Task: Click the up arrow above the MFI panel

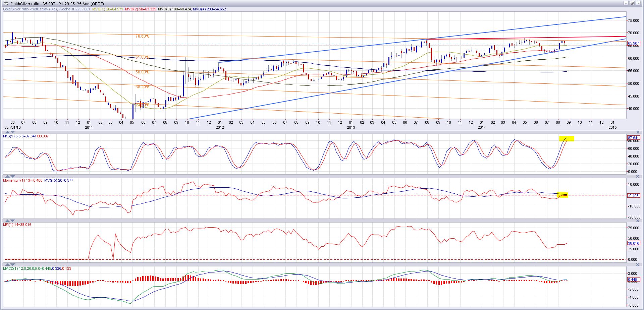Action: pyautogui.click(x=7, y=221)
